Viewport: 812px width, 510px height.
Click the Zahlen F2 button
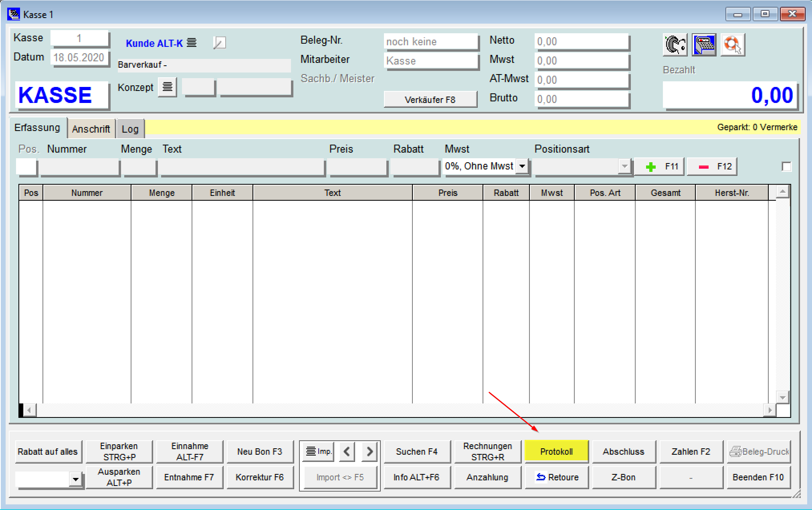[x=691, y=452]
